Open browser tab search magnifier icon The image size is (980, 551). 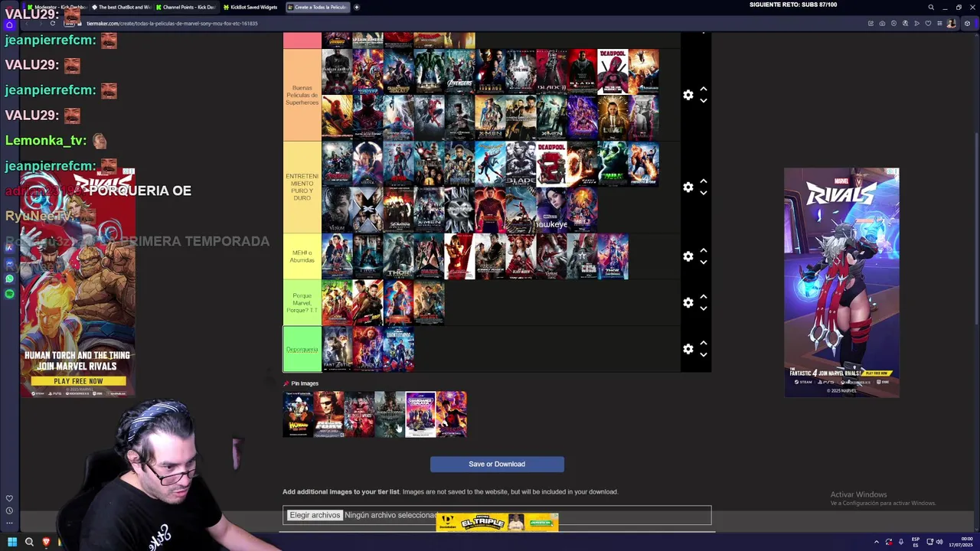pos(931,7)
